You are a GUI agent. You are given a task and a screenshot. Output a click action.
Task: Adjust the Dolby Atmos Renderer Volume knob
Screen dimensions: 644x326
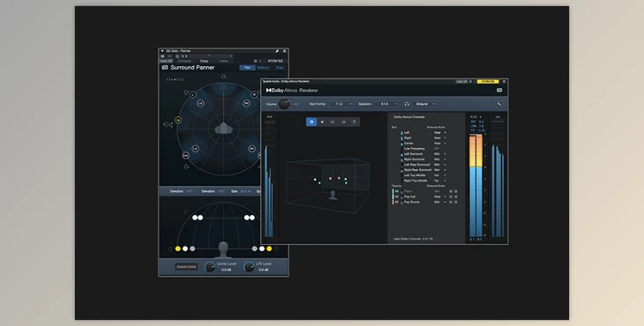point(284,104)
